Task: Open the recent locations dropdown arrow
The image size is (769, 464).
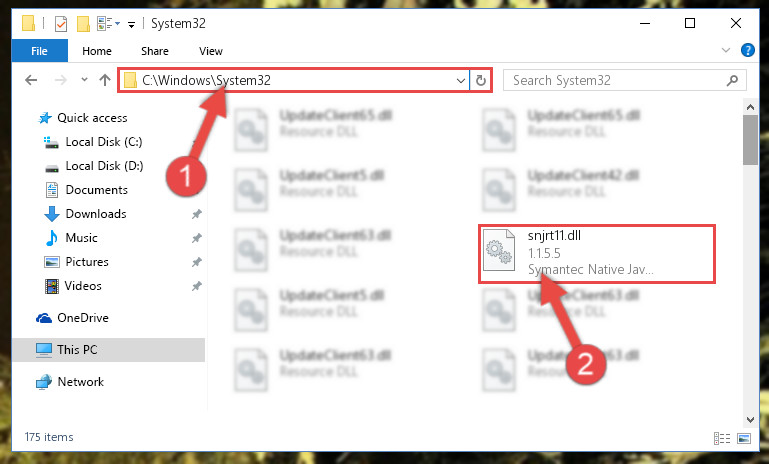Action: [84, 79]
